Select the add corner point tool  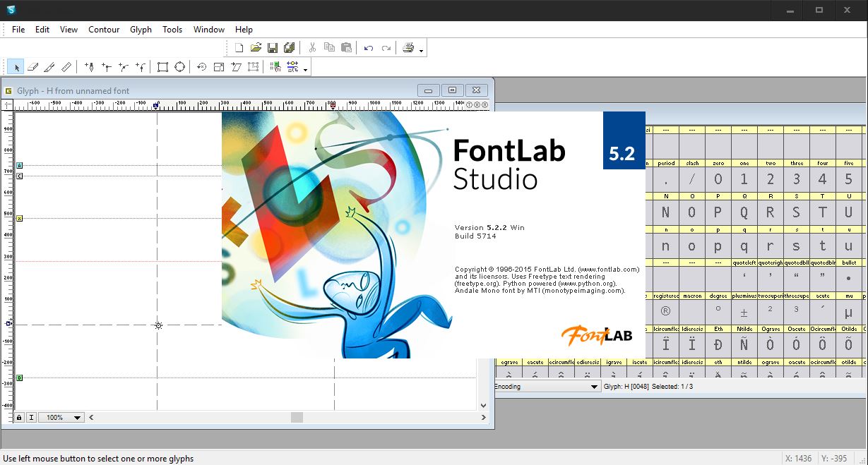[107, 67]
